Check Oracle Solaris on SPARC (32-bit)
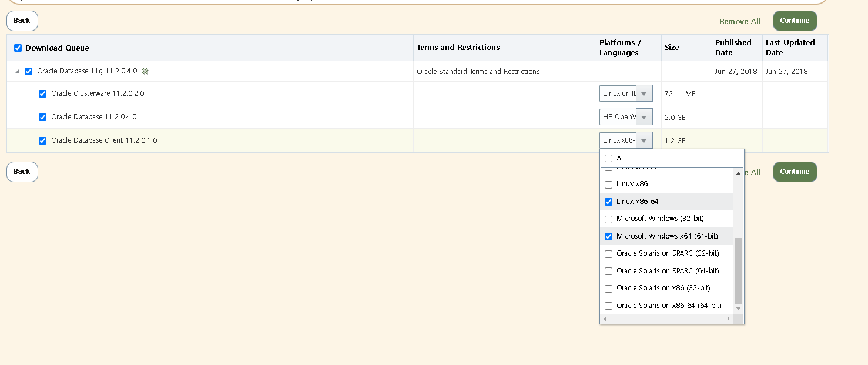868x365 pixels. point(608,254)
